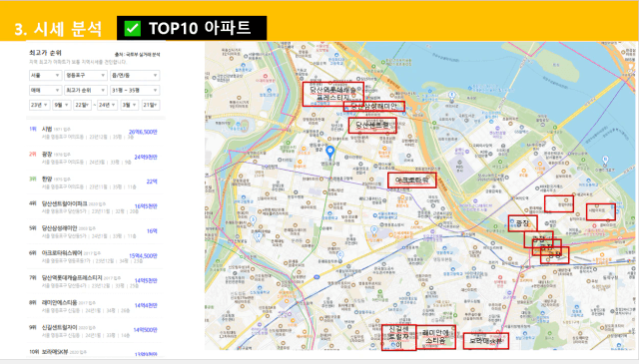Image resolution: width=639 pixels, height=364 pixels.
Task: Select the 3위 한양 apartment entry
Action: pos(93,182)
